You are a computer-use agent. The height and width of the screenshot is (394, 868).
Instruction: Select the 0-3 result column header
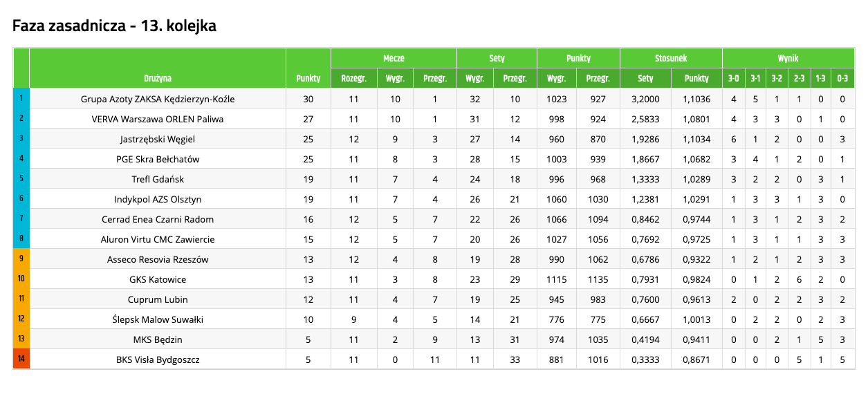coord(842,78)
